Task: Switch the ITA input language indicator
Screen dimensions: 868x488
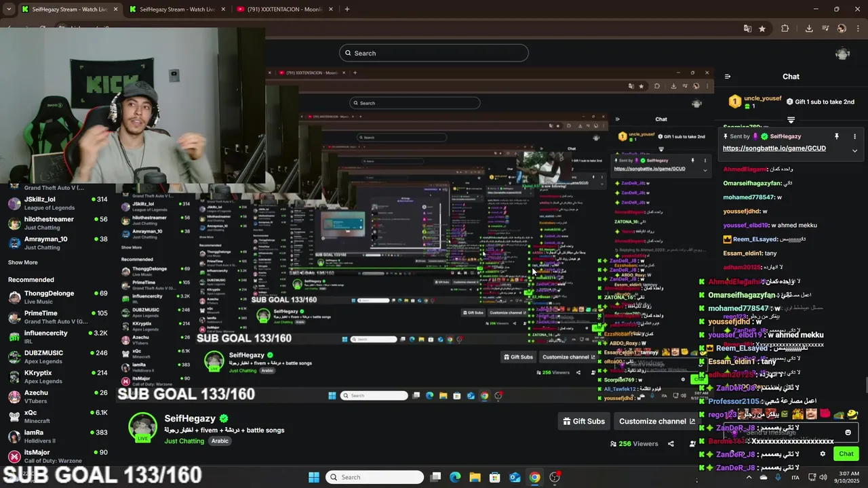Action: (795, 477)
